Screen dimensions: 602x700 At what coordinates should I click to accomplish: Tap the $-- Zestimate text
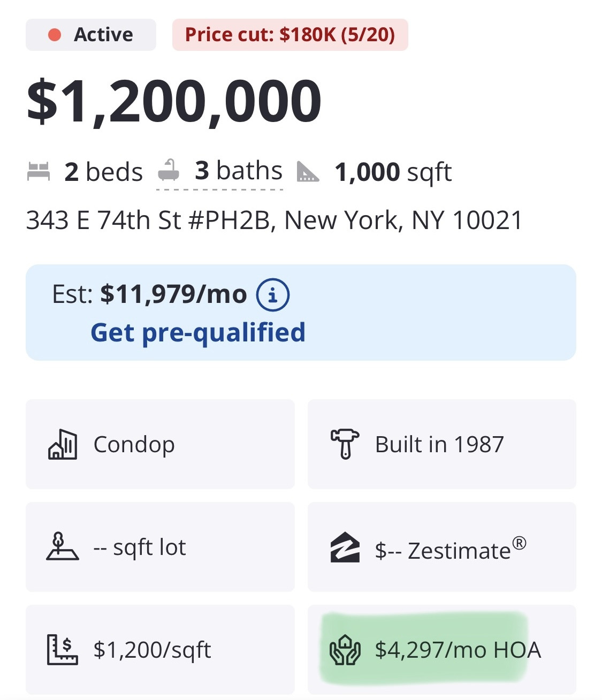(x=451, y=550)
